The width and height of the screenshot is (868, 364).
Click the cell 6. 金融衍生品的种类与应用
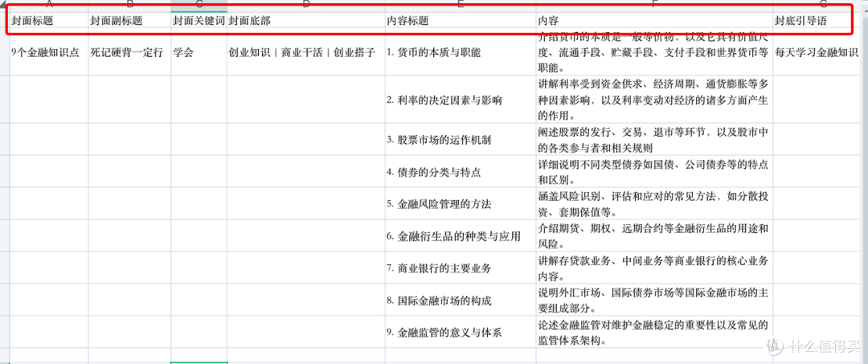[x=461, y=236]
